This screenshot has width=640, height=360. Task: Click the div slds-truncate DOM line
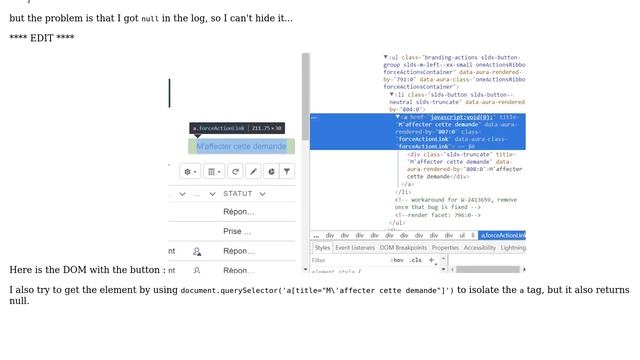pos(464,165)
